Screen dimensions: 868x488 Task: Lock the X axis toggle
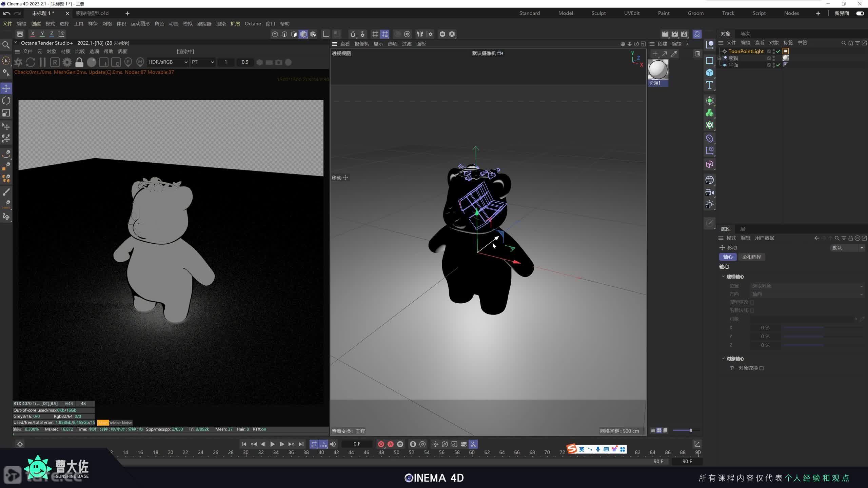33,34
